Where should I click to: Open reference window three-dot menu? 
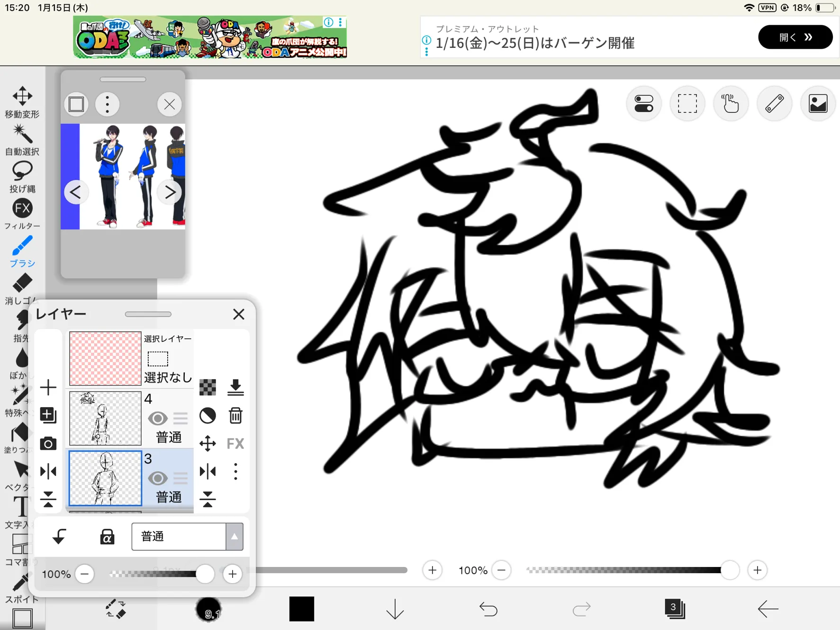click(x=108, y=104)
